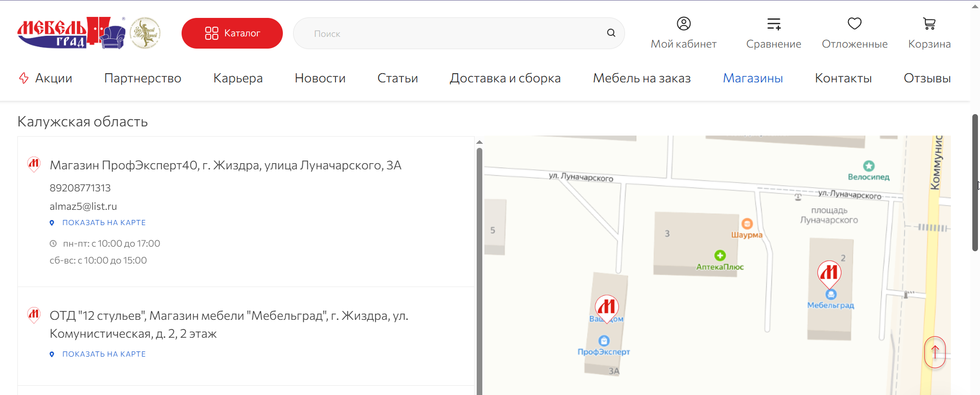Screen dimensions: 980x395
Task: Click the store list scrollbar thumb
Action: point(479,271)
